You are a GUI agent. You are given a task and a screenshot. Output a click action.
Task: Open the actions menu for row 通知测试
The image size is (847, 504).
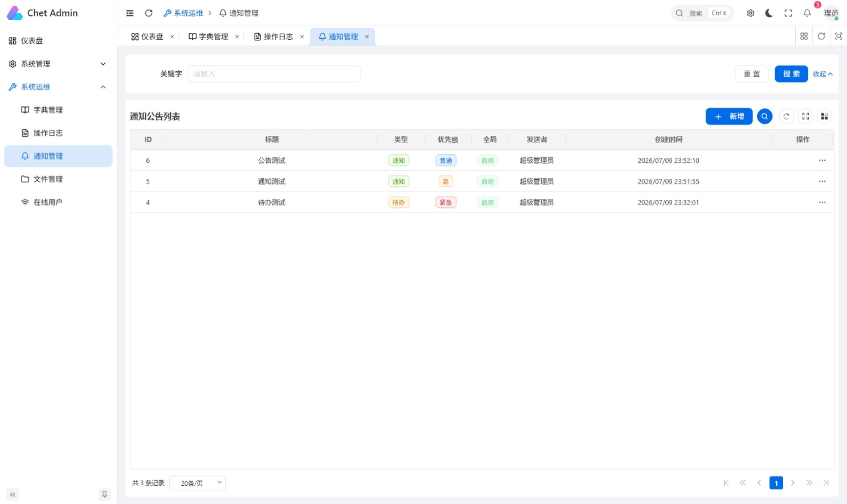(822, 182)
